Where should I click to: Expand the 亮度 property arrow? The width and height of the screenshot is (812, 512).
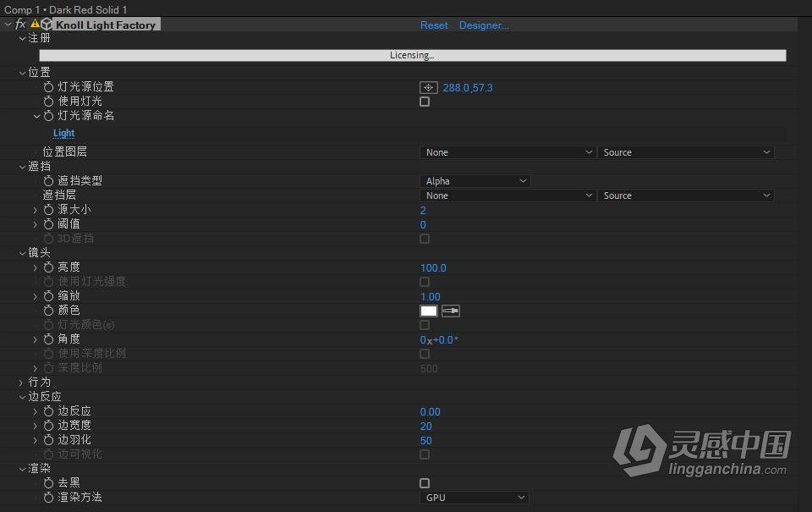pos(36,267)
